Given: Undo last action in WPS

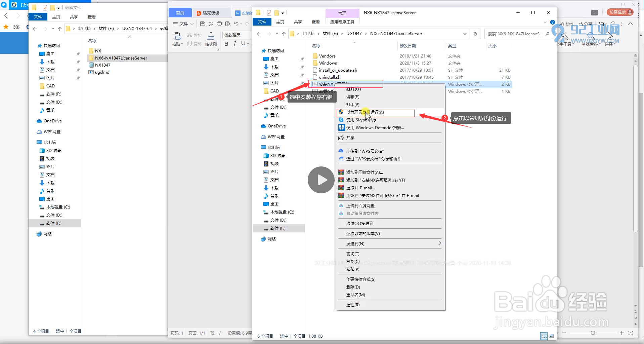Looking at the screenshot, I should pyautogui.click(x=236, y=24).
